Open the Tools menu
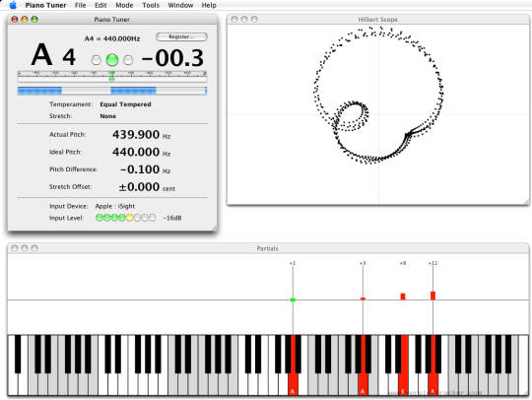The image size is (532, 400). click(x=151, y=6)
